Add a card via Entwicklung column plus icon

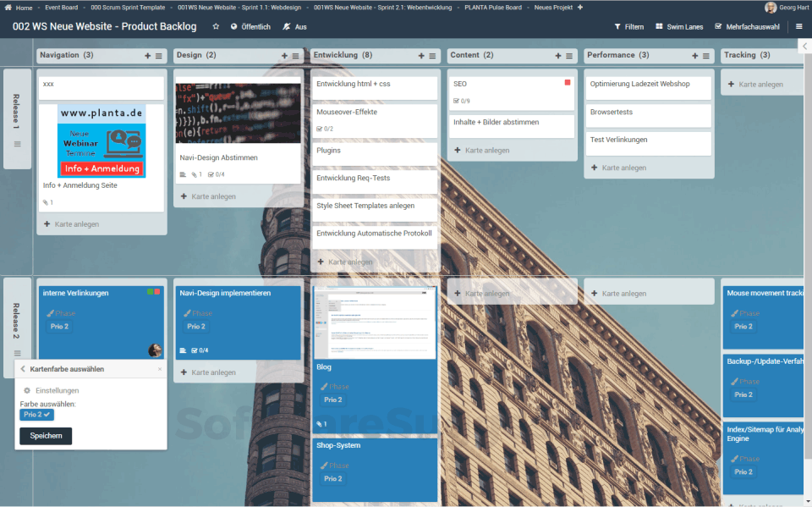pyautogui.click(x=421, y=56)
